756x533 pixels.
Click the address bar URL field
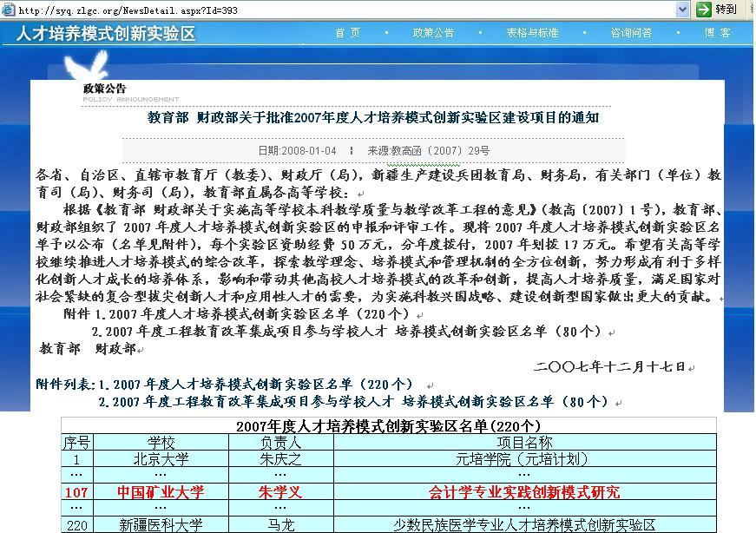click(345, 10)
